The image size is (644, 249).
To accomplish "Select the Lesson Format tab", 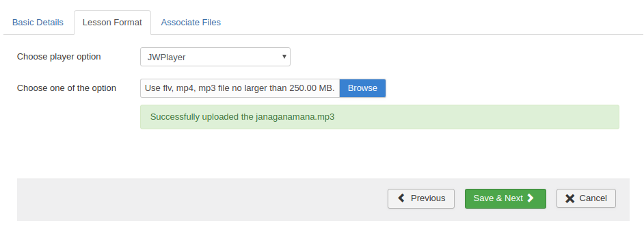I will 112,22.
